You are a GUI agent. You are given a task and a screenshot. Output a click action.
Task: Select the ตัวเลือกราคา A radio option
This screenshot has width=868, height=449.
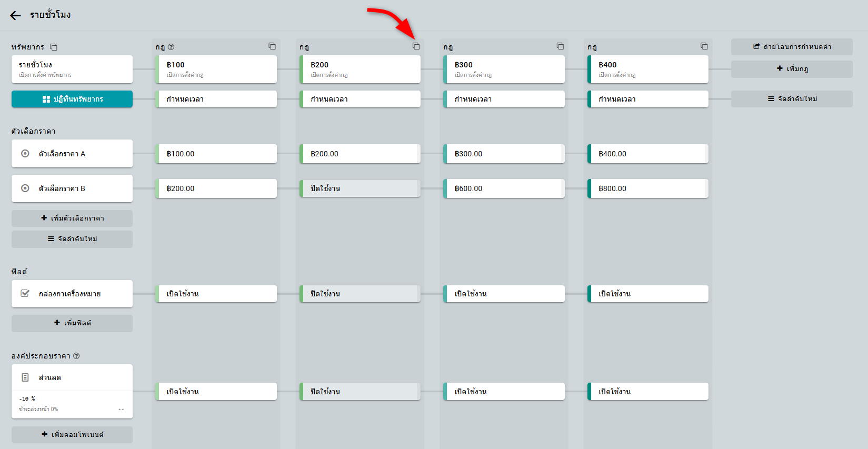[x=25, y=154]
